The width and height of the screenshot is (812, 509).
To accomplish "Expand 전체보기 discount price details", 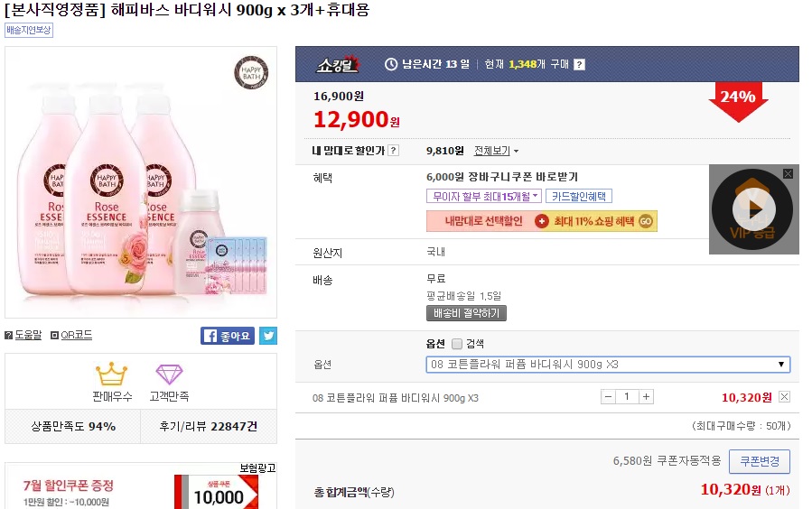I will (x=497, y=151).
